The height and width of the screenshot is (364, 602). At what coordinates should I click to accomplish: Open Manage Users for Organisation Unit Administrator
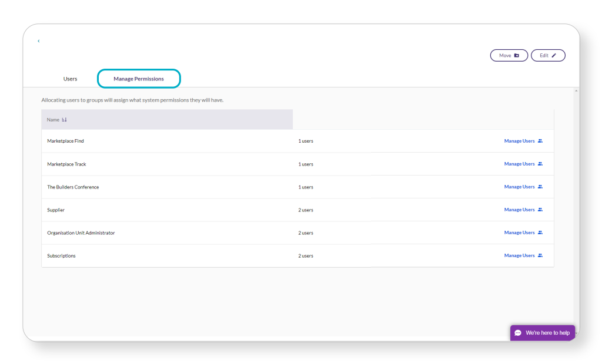[520, 232]
